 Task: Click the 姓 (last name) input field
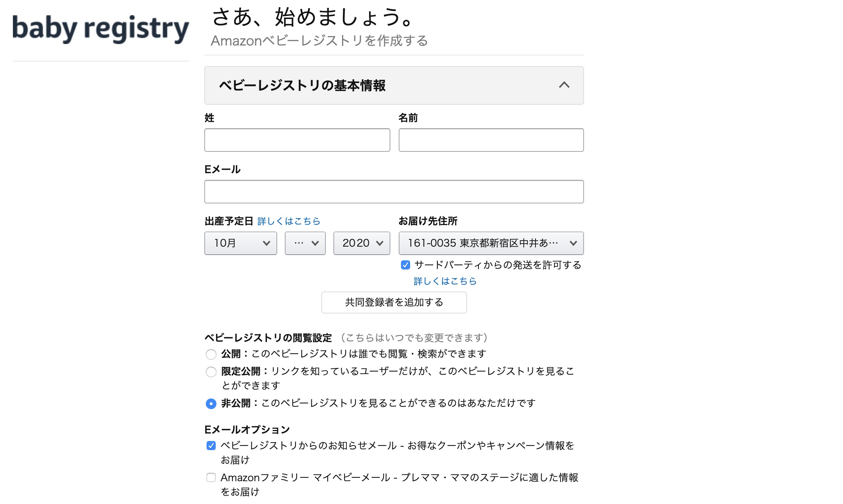[x=297, y=140]
